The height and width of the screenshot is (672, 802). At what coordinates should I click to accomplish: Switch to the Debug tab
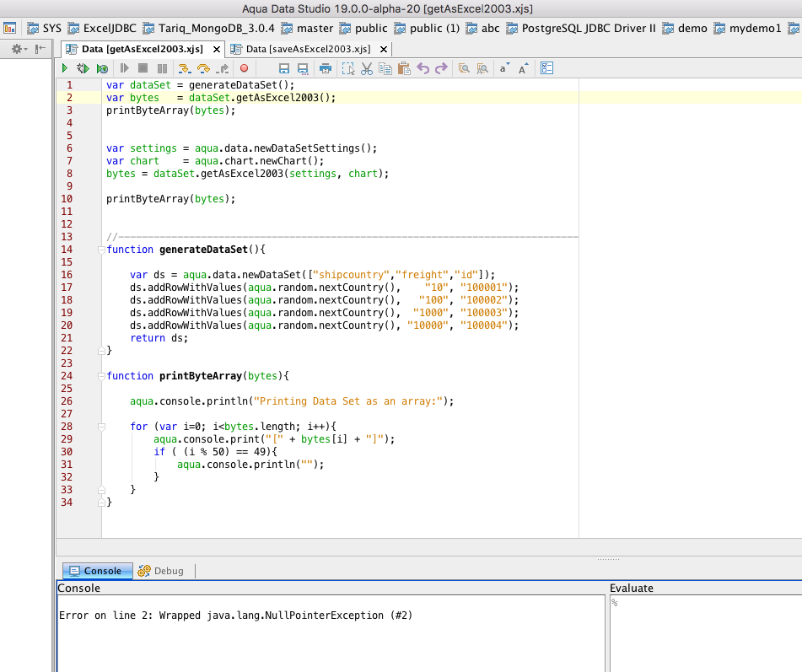tap(160, 571)
